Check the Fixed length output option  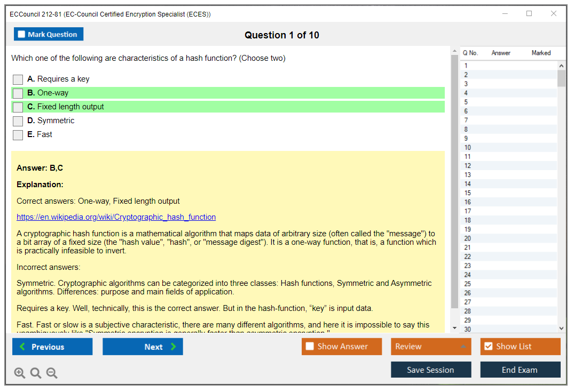[18, 107]
